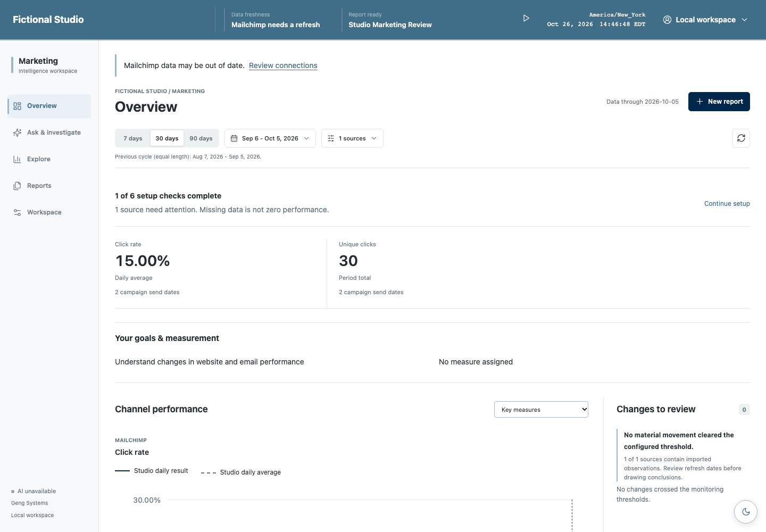766x532 pixels.
Task: Click the 1 of 6 setup checks complete heading
Action: 168,196
